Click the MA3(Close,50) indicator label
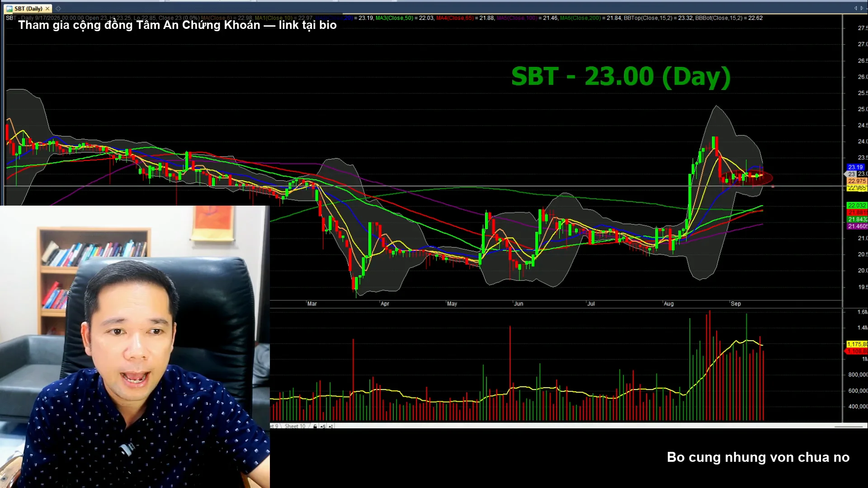 [394, 18]
